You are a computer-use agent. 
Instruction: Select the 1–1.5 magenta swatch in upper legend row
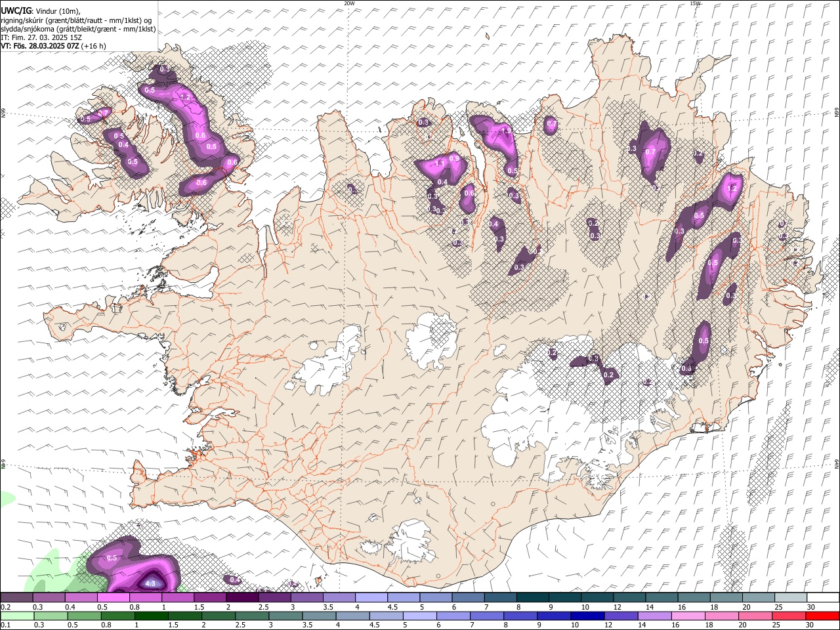(x=178, y=598)
